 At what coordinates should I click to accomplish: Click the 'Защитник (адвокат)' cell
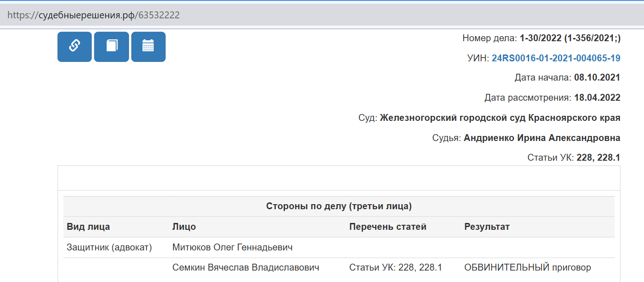(109, 248)
